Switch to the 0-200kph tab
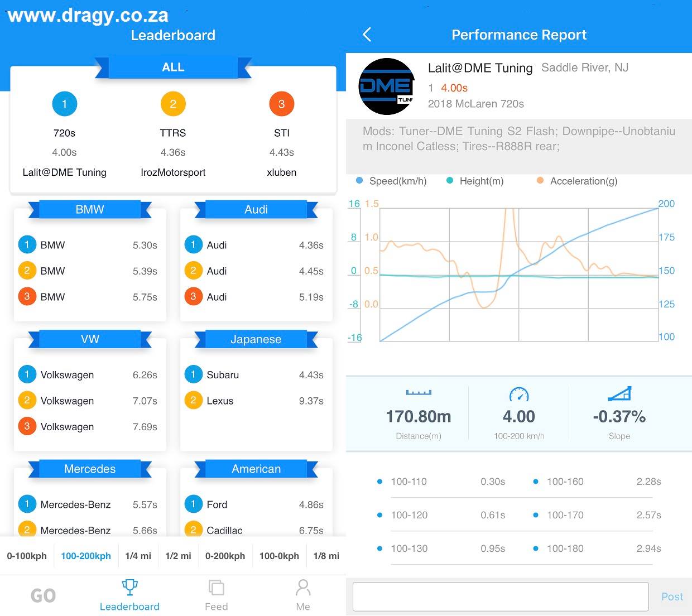The height and width of the screenshot is (616, 692). [225, 556]
